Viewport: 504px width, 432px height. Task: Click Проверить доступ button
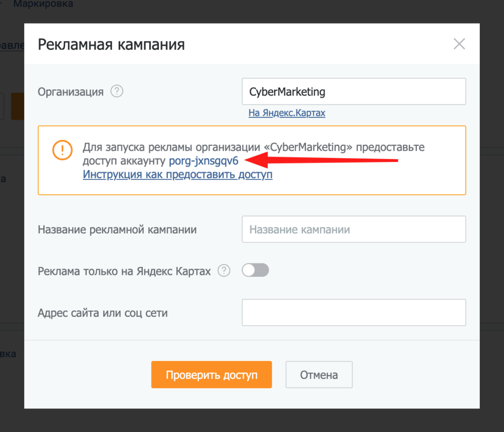pos(212,374)
